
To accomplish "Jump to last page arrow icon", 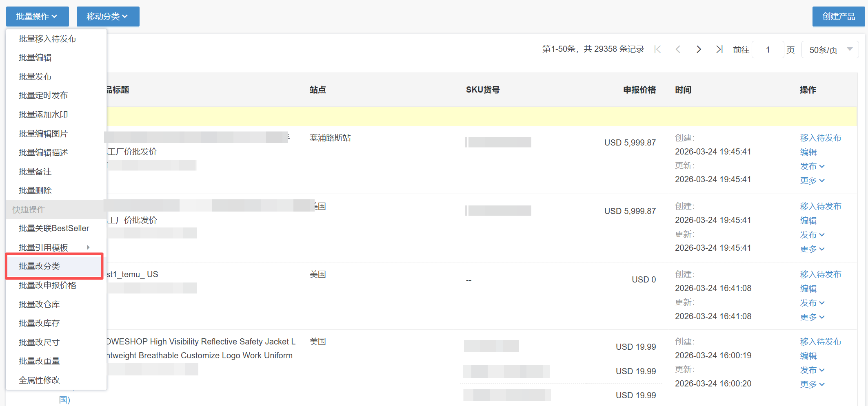I will coord(719,49).
